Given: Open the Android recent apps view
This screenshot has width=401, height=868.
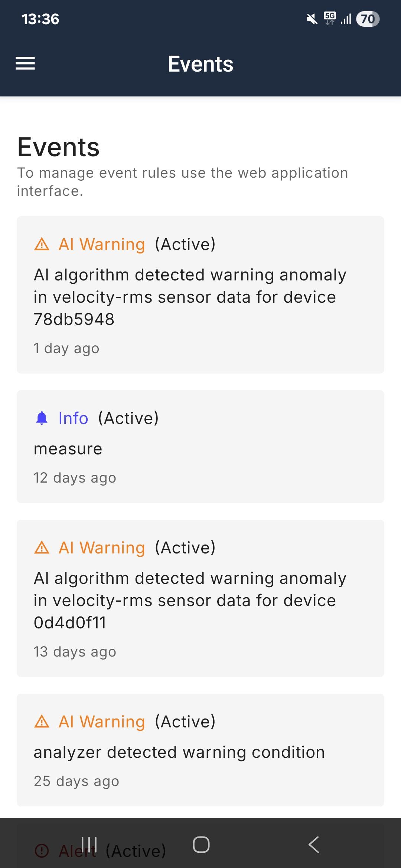Looking at the screenshot, I should pyautogui.click(x=89, y=845).
